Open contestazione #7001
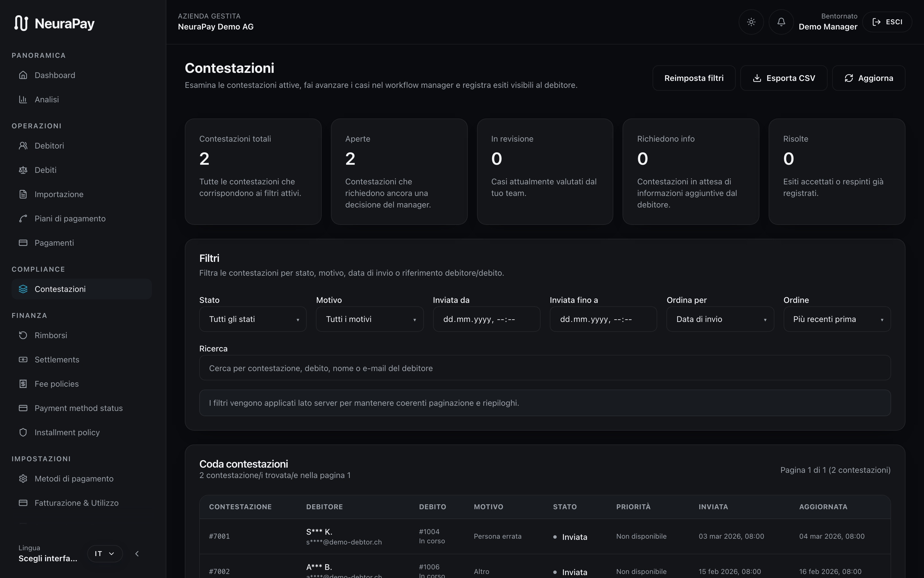The height and width of the screenshot is (578, 924). point(219,536)
